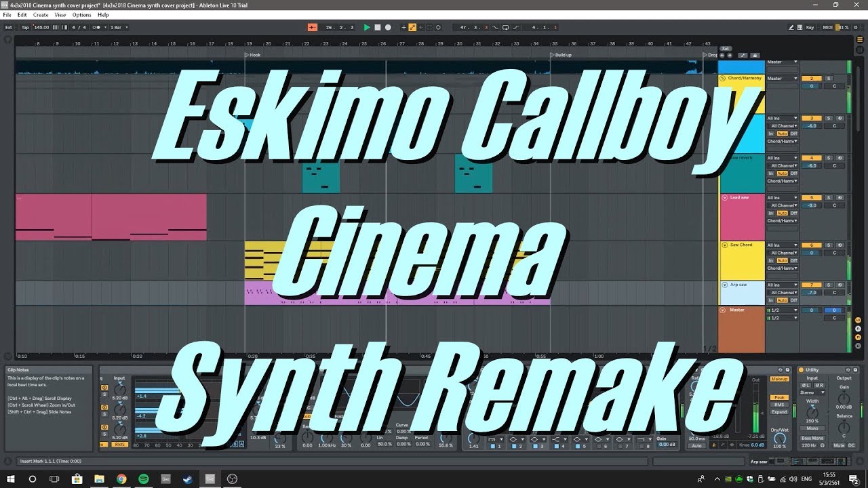
Task: Arm recording on Saw Chord track
Action: pos(840,245)
